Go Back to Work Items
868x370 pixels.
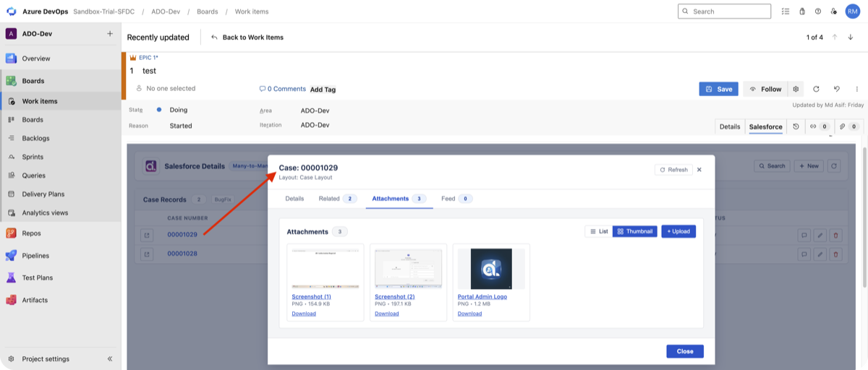[x=247, y=37]
